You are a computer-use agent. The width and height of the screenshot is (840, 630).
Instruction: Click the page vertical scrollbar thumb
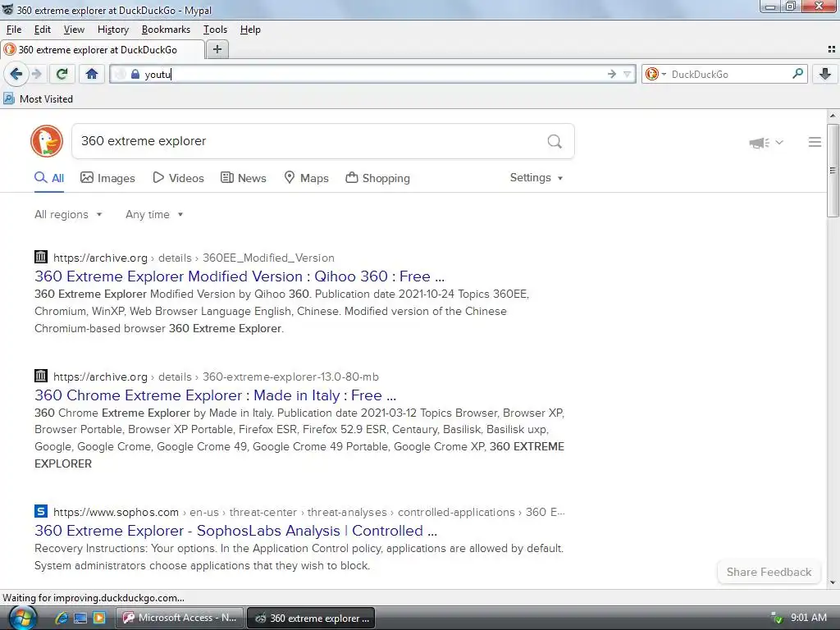[833, 170]
